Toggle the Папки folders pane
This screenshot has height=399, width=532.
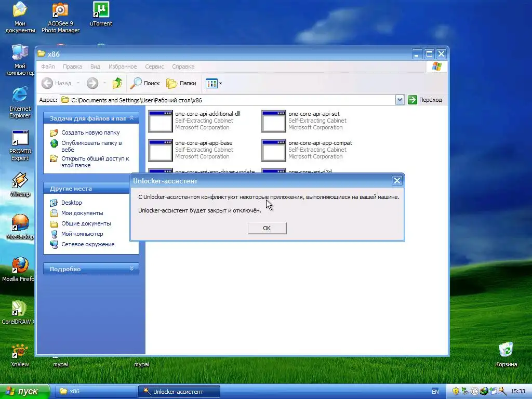click(181, 83)
